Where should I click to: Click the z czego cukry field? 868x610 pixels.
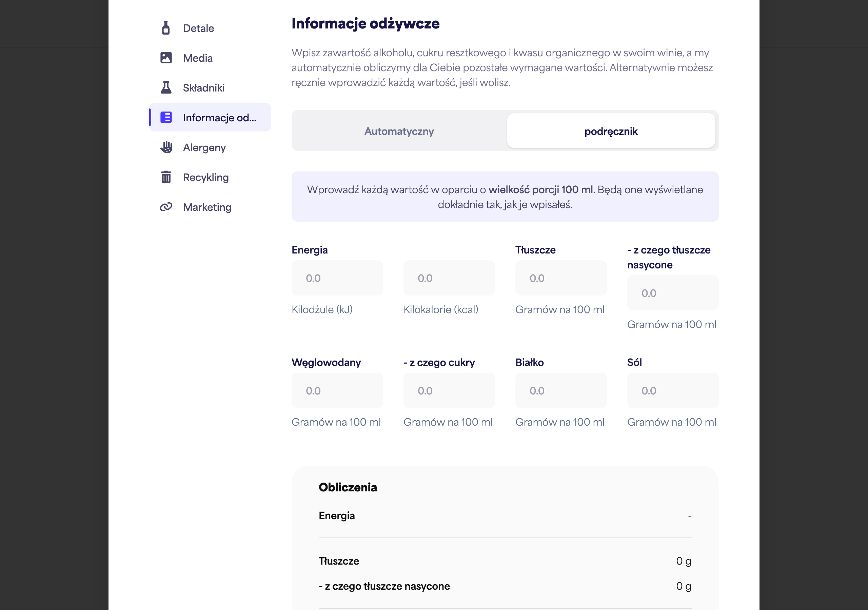pyautogui.click(x=449, y=390)
